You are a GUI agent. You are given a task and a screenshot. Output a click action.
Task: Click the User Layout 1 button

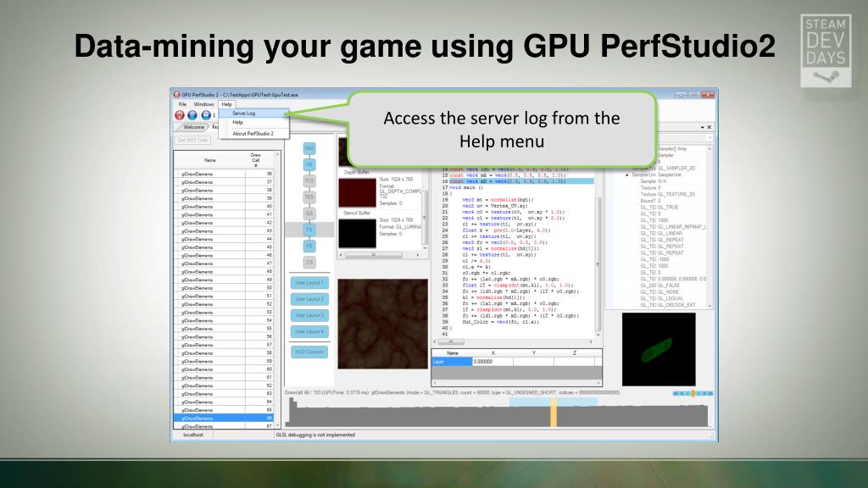(309, 283)
